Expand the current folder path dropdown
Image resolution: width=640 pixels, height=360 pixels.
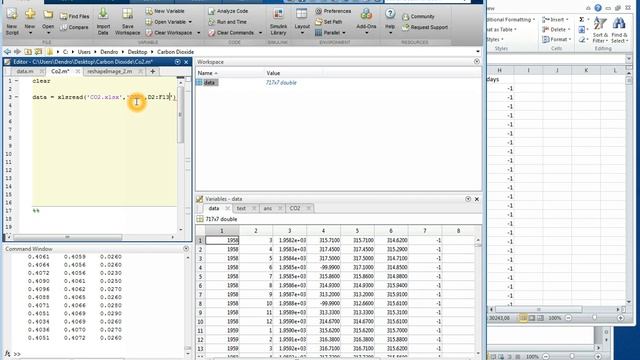478,52
